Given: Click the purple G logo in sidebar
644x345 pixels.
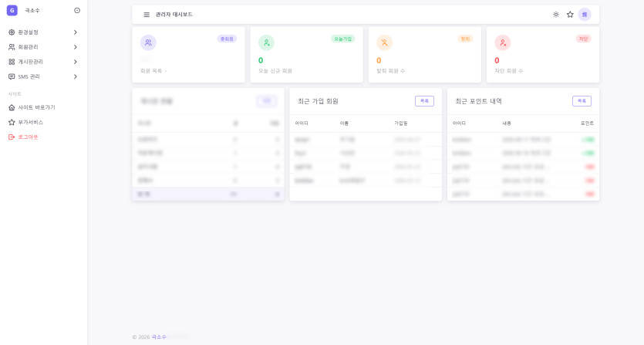Looking at the screenshot, I should click(12, 11).
